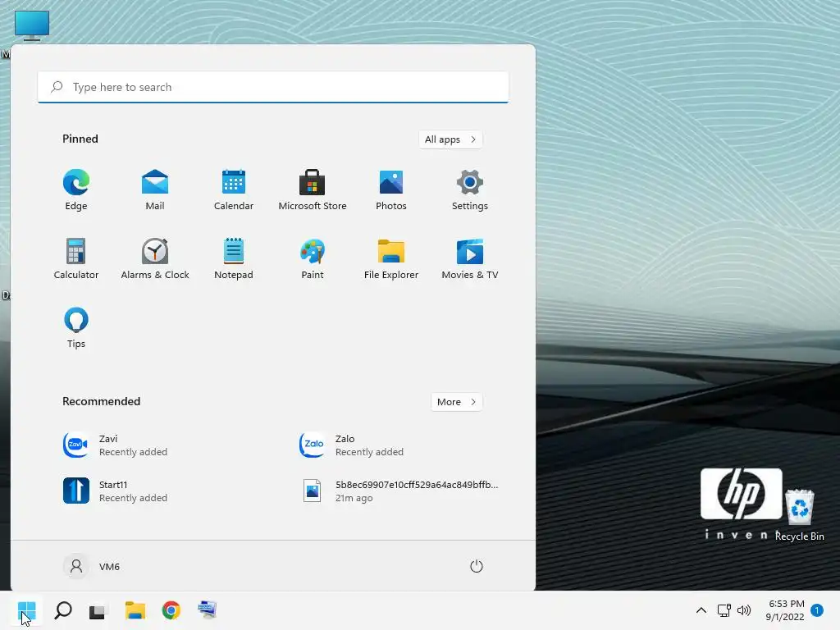Open the Calendar app
Screen dimensions: 840x630
click(x=234, y=189)
